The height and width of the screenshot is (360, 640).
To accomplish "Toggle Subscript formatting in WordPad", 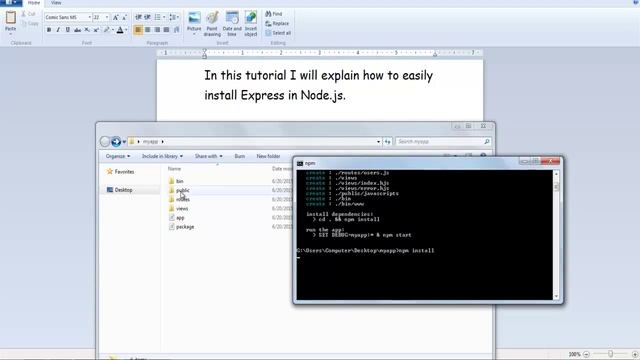I will click(x=87, y=30).
